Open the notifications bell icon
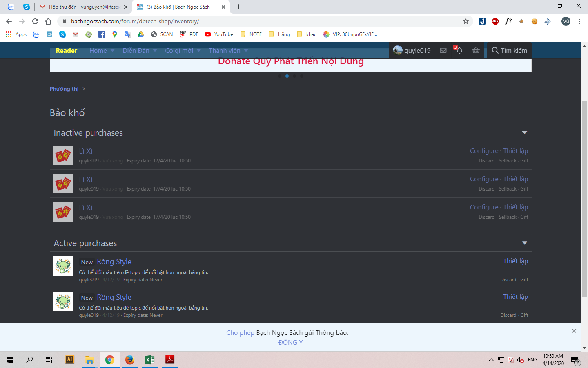Image resolution: width=588 pixels, height=368 pixels. click(x=459, y=50)
